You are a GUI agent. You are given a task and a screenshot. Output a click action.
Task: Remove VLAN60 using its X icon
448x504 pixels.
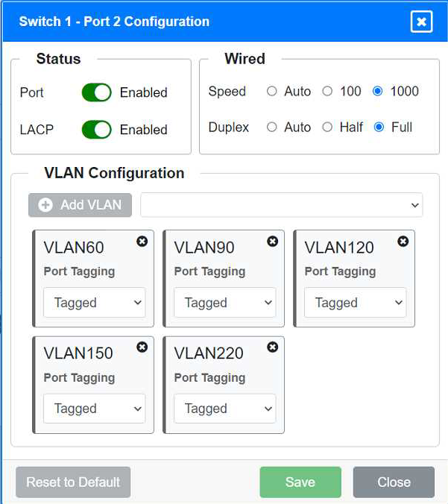tap(142, 242)
